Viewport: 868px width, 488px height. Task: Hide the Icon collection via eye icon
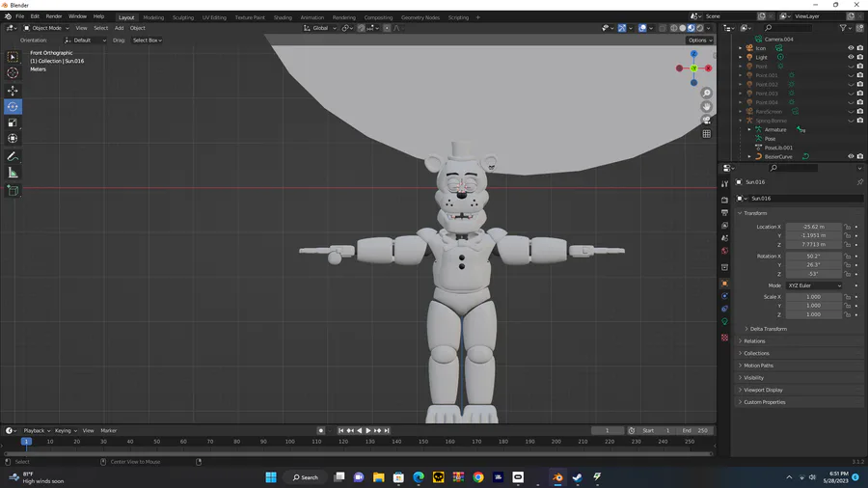click(x=851, y=47)
